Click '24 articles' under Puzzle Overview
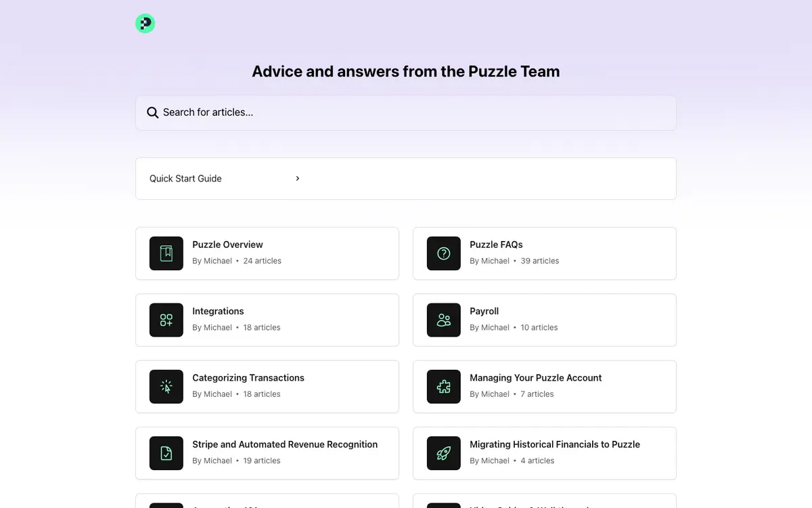The height and width of the screenshot is (508, 812). point(262,261)
